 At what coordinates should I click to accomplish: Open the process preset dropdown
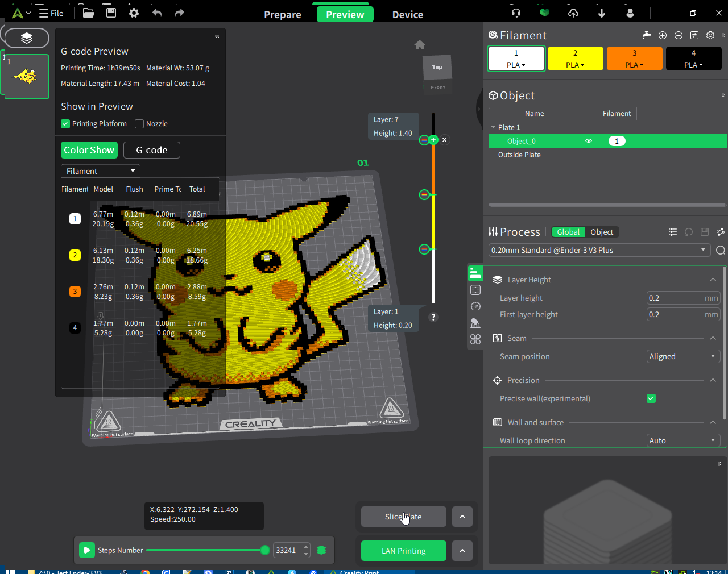(x=599, y=250)
